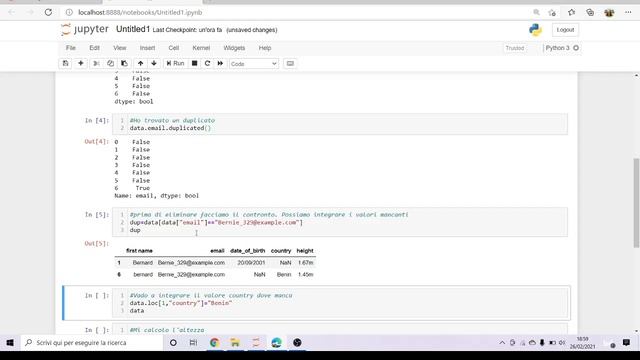640x360 pixels.
Task: Open browser zoom magnifier icon
Action: [x=536, y=12]
